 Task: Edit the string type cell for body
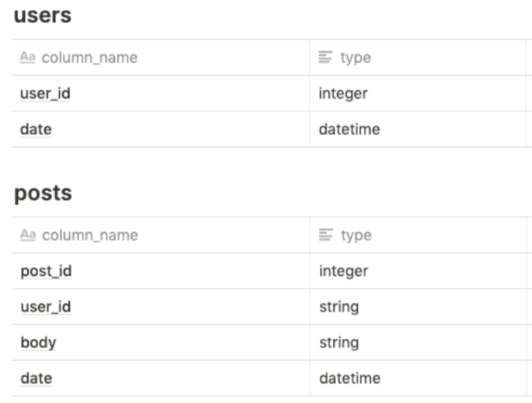click(x=418, y=342)
